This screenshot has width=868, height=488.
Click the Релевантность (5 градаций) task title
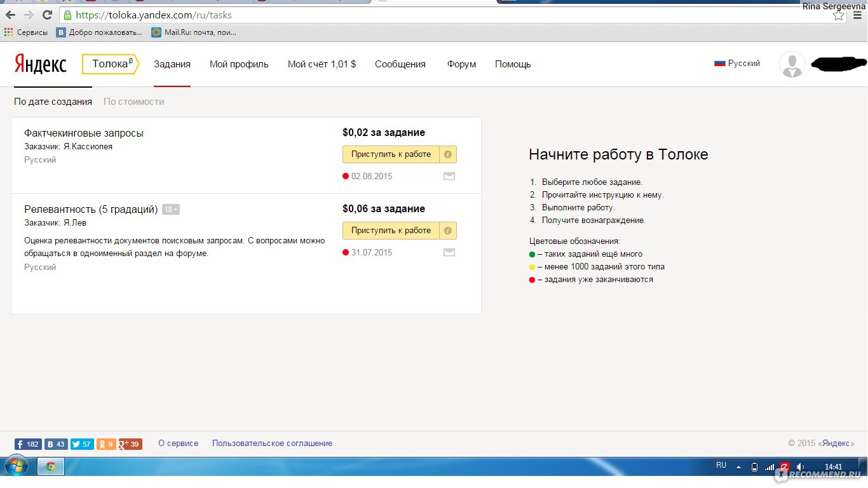pyautogui.click(x=91, y=210)
